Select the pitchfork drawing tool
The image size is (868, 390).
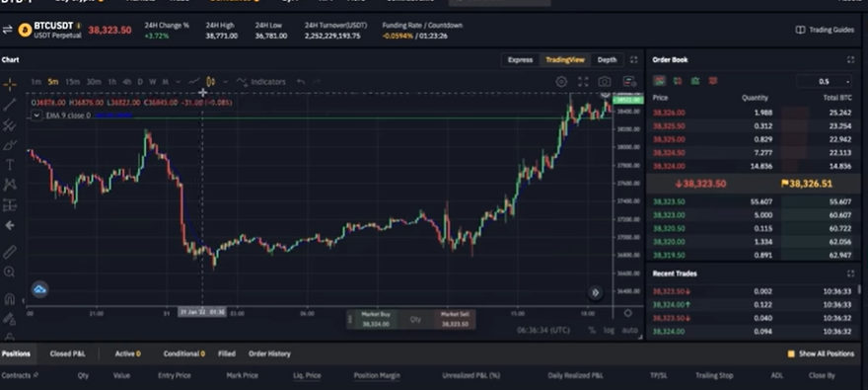pos(10,125)
